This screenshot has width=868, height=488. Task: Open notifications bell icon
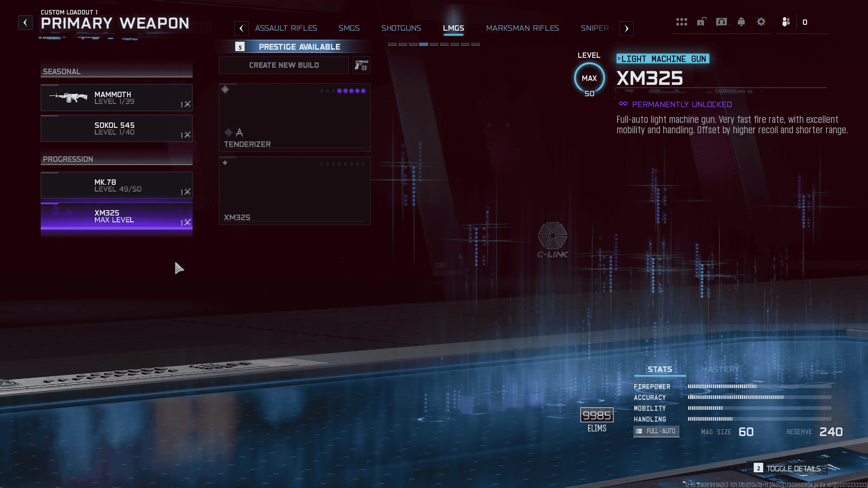741,22
